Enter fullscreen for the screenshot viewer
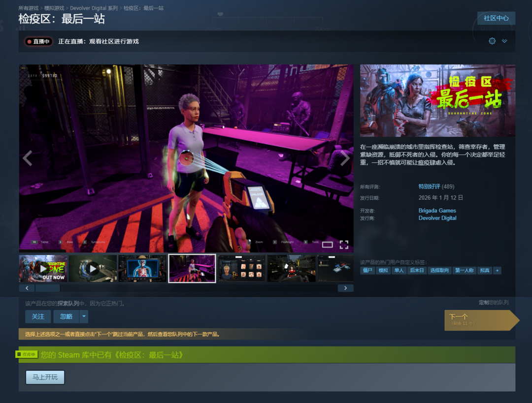Viewport: 532px width, 403px height. pos(344,245)
